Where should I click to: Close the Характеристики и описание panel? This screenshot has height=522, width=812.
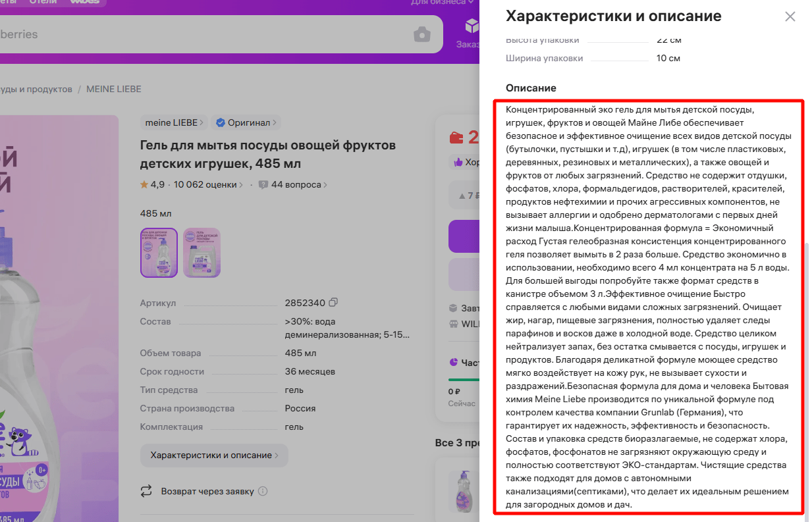pos(790,16)
